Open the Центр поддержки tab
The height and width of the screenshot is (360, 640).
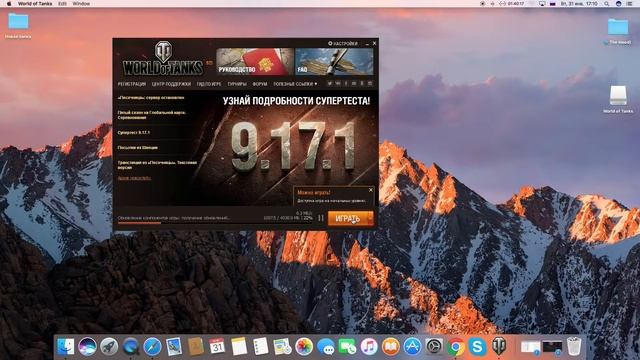click(x=171, y=84)
